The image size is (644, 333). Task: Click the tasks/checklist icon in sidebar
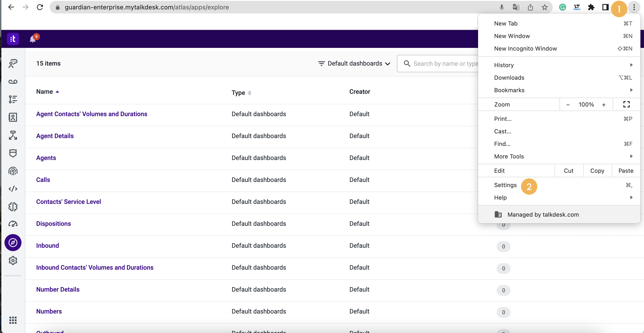tap(13, 99)
